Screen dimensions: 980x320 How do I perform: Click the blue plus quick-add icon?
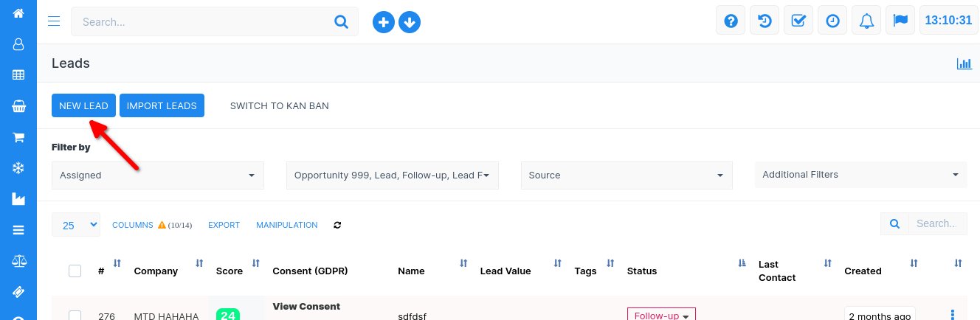[383, 22]
